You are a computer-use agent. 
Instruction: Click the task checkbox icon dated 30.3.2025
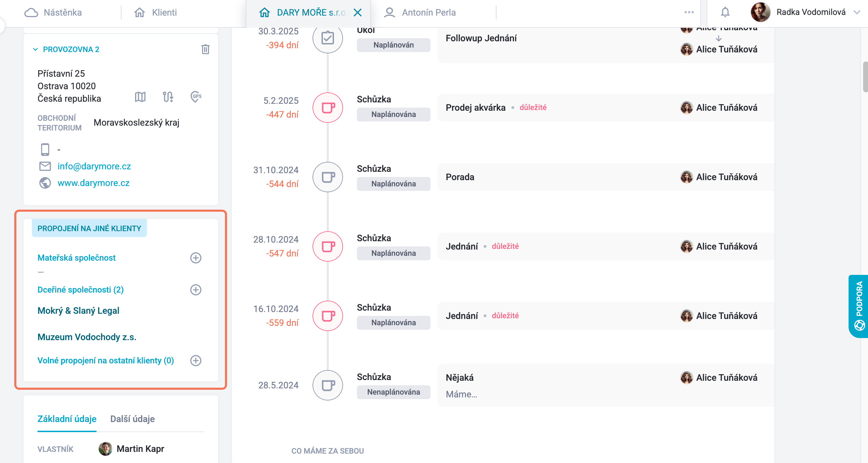click(x=328, y=38)
